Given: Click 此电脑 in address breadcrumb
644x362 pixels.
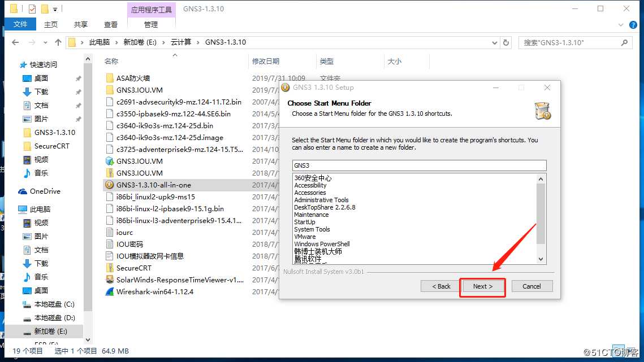Looking at the screenshot, I should (100, 42).
